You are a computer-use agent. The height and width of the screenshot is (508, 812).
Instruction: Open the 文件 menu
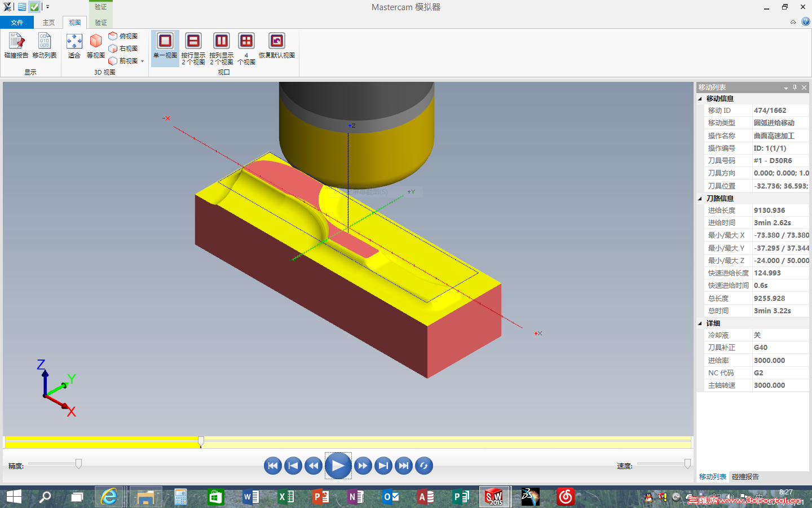click(17, 23)
